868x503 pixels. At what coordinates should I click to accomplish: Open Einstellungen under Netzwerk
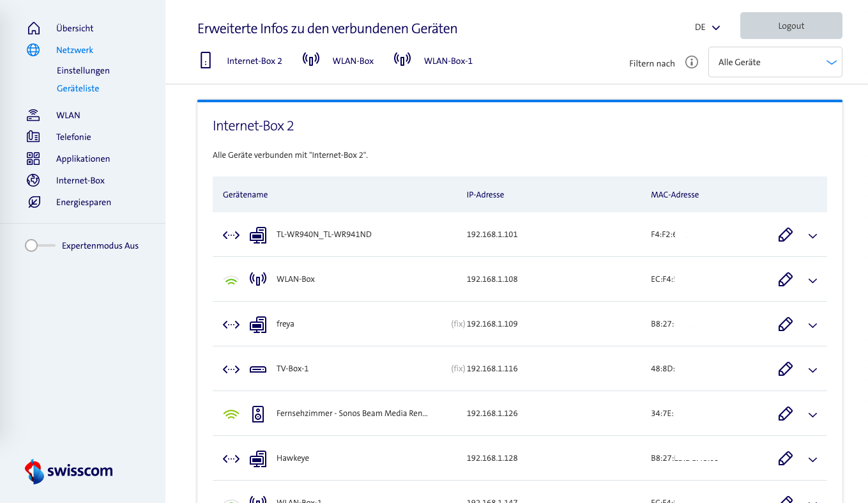(83, 70)
